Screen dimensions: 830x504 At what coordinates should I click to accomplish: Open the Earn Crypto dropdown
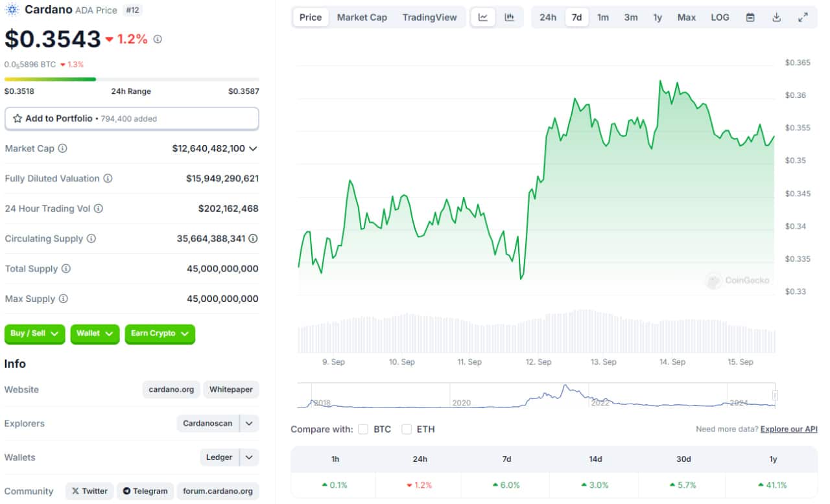160,334
